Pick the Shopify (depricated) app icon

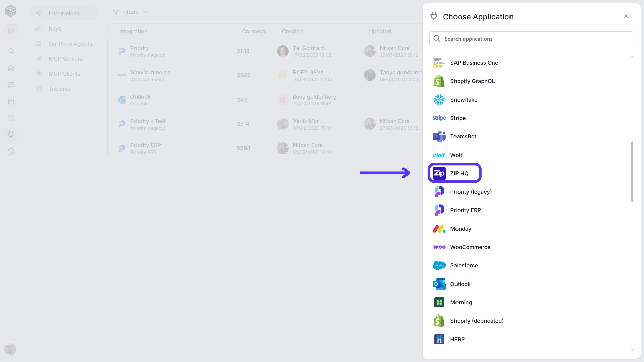point(439,321)
